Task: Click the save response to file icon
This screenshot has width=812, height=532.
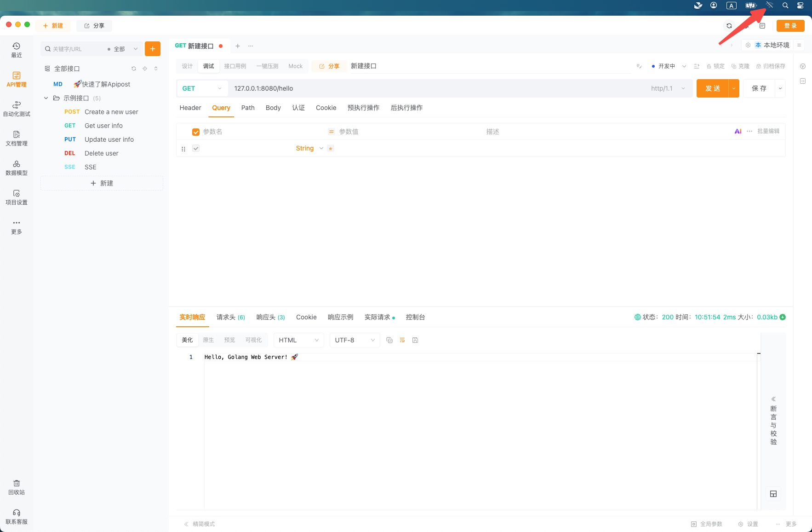Action: pos(415,340)
